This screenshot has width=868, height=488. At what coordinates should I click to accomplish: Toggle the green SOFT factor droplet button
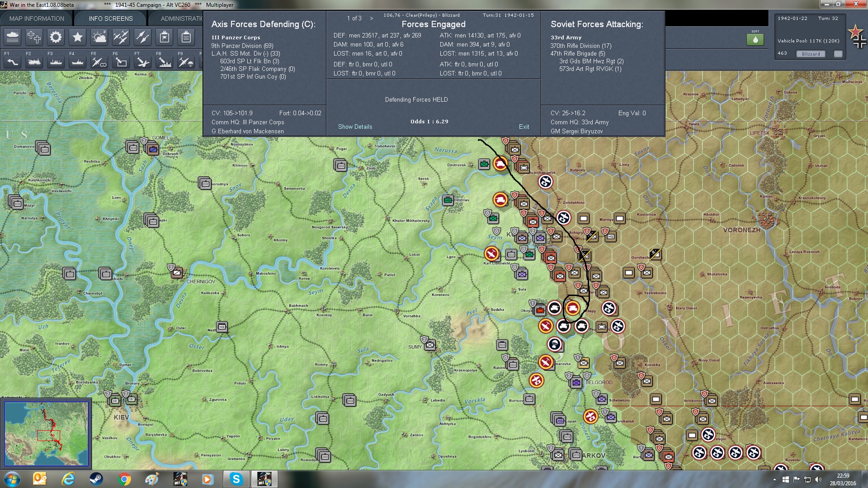[x=755, y=39]
